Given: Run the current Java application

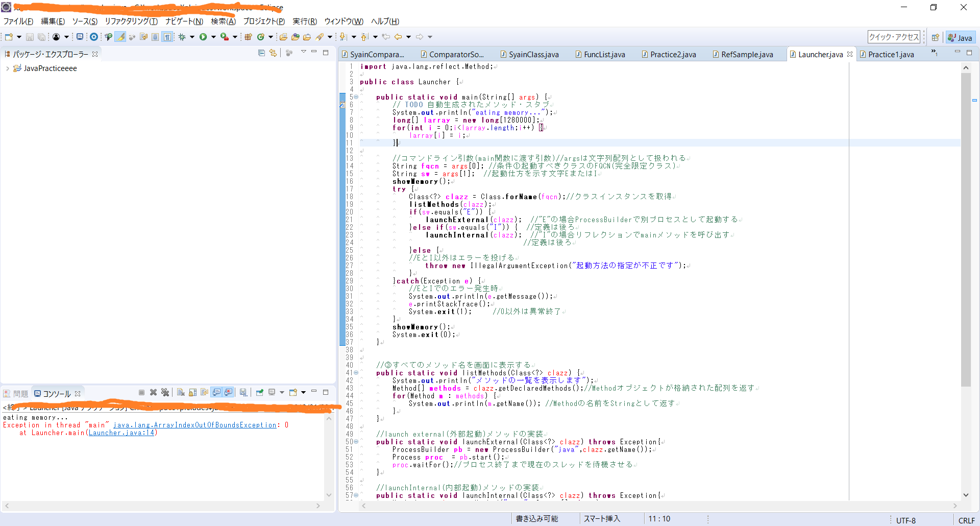Looking at the screenshot, I should [x=203, y=36].
